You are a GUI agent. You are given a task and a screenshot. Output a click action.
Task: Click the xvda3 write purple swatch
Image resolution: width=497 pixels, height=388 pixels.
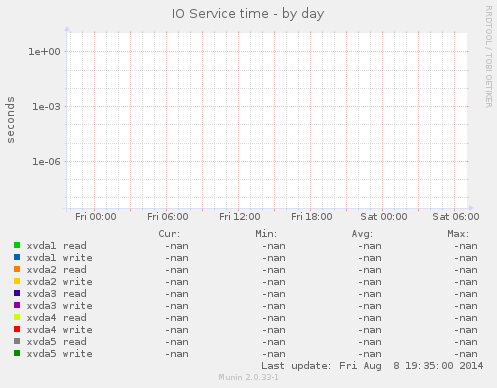click(x=17, y=305)
